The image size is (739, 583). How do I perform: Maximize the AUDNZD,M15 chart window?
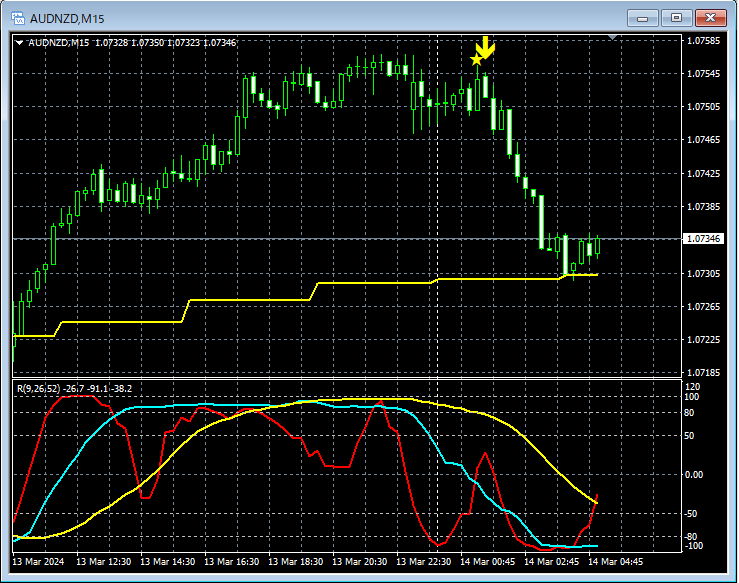tap(676, 18)
